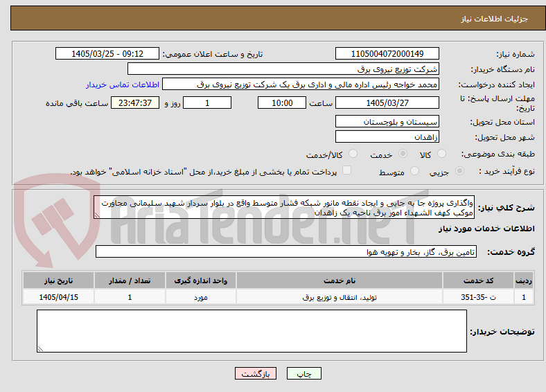Click the buyer organization field شرکت توزیع نیروی برق
This screenshot has height=392, width=546.
283,69
